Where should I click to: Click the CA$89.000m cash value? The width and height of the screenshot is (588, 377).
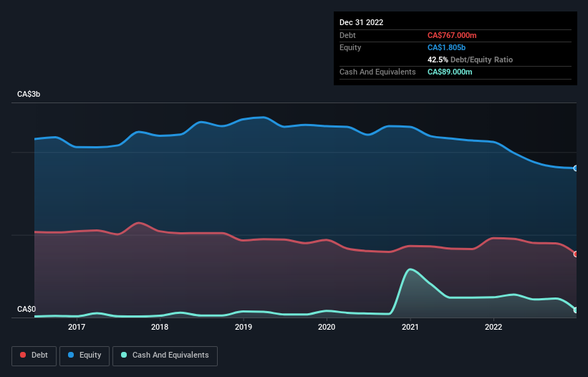(x=450, y=72)
